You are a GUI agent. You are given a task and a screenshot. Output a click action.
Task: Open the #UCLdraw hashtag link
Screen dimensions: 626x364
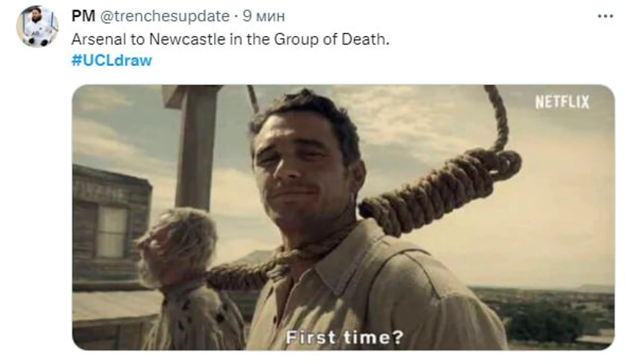111,60
